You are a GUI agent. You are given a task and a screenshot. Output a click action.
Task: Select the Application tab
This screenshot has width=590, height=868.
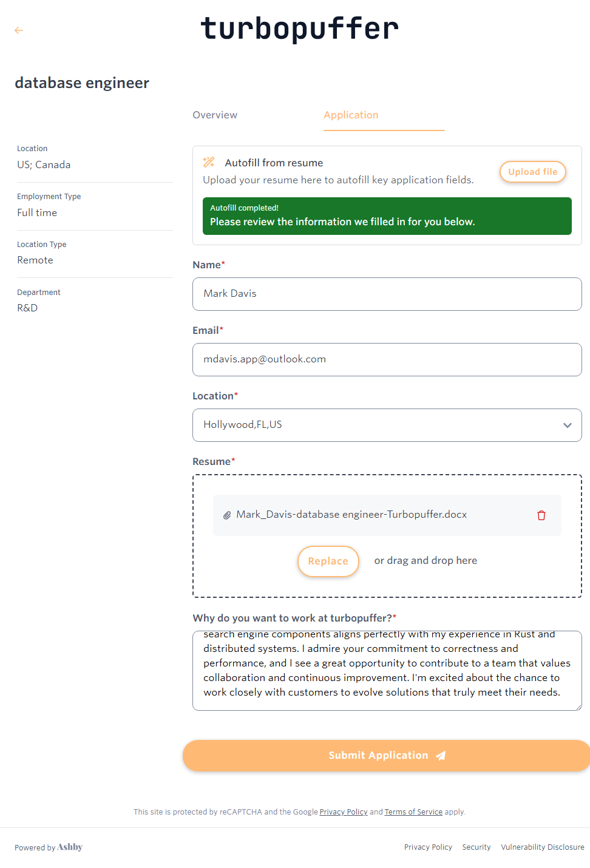coord(351,115)
